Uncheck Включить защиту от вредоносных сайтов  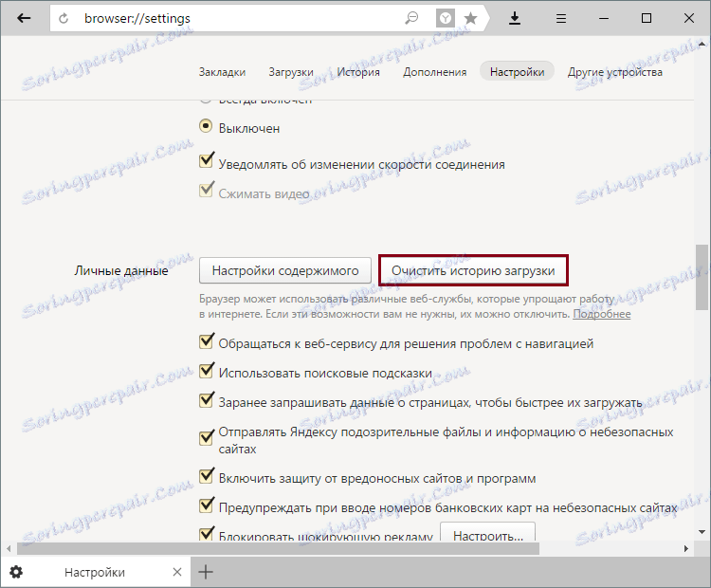pos(207,475)
